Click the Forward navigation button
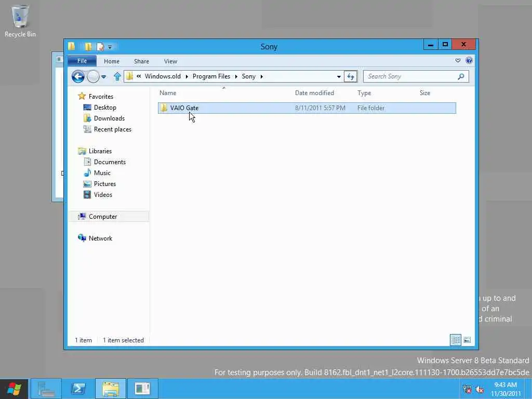The width and height of the screenshot is (532, 399). [x=93, y=77]
